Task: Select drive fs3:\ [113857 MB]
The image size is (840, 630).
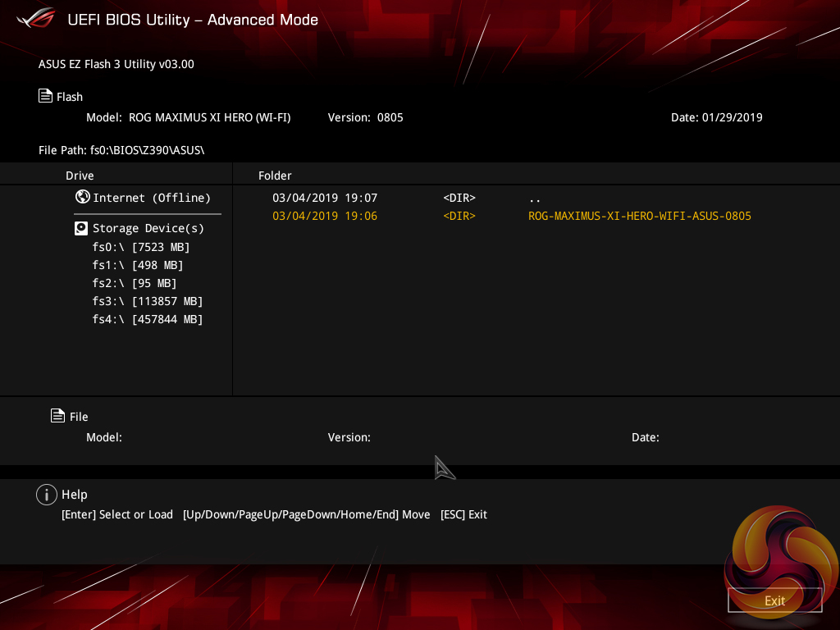Action: 148,301
